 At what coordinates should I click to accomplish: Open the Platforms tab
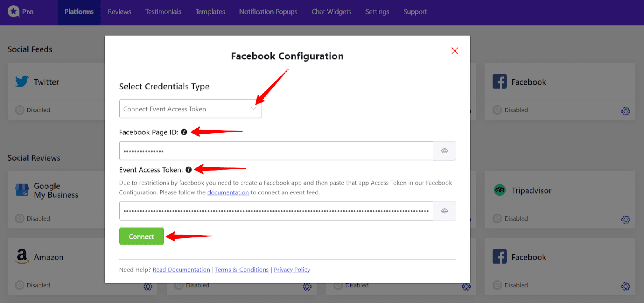point(79,12)
